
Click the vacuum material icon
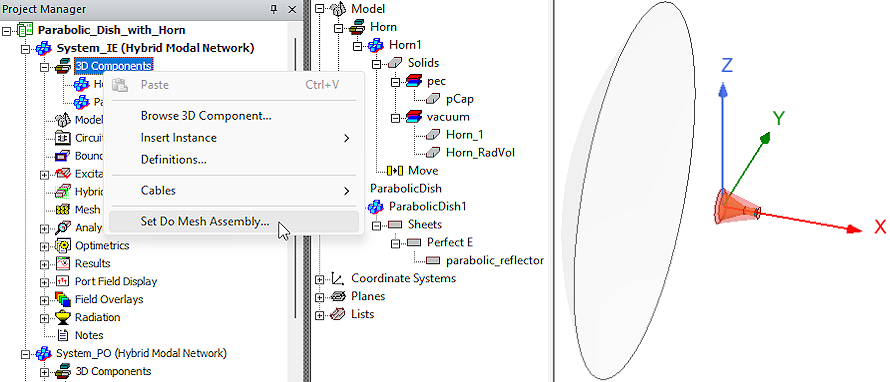coord(414,116)
